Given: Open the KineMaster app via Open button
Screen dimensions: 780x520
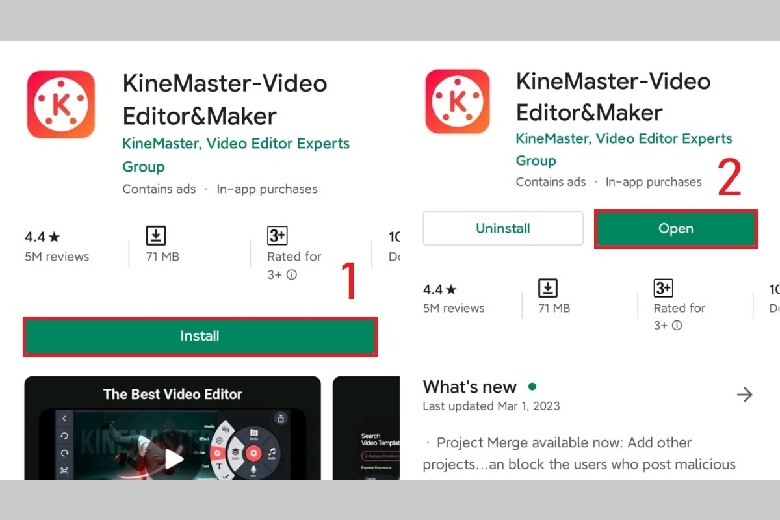Looking at the screenshot, I should coord(676,228).
